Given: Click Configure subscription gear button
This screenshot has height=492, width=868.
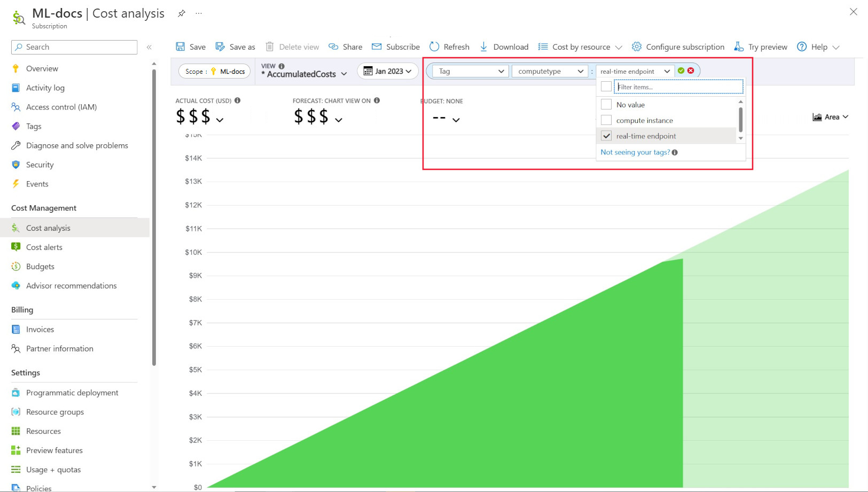Looking at the screenshot, I should 678,46.
